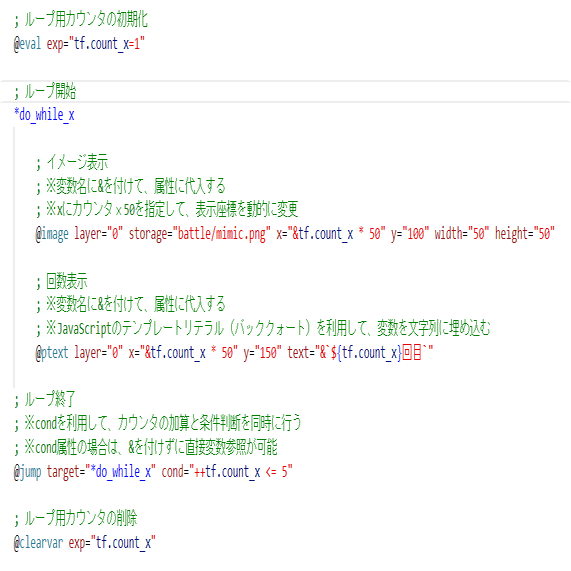
Task: Click the comment about xにカウンタ x 50を指定
Action: point(167,209)
